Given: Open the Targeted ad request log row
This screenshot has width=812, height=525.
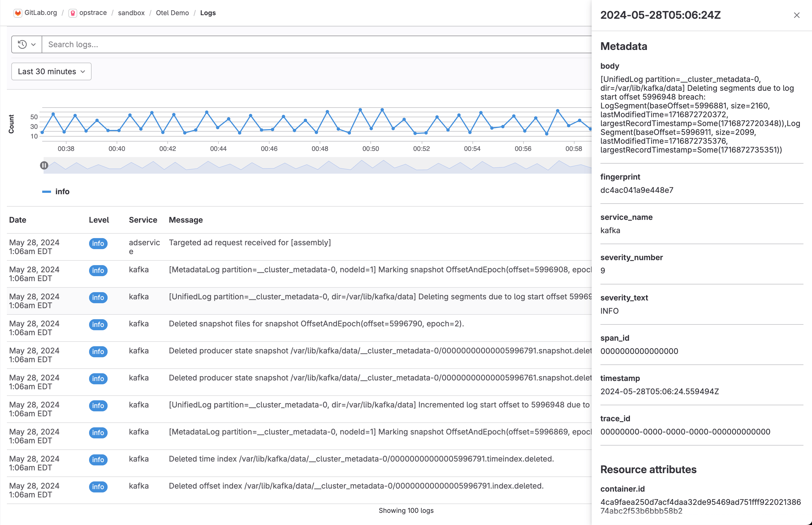Looking at the screenshot, I should (x=250, y=243).
